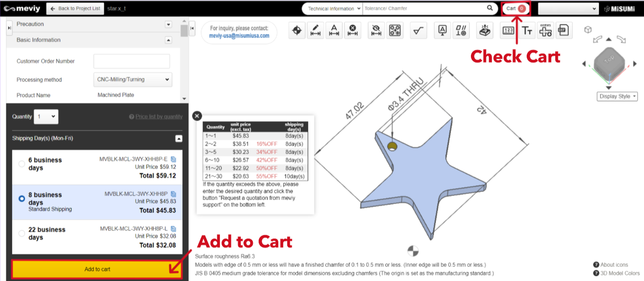Rotate view clockwise with curved arrow
Viewport: 644px width, 281px height.
tap(621, 39)
